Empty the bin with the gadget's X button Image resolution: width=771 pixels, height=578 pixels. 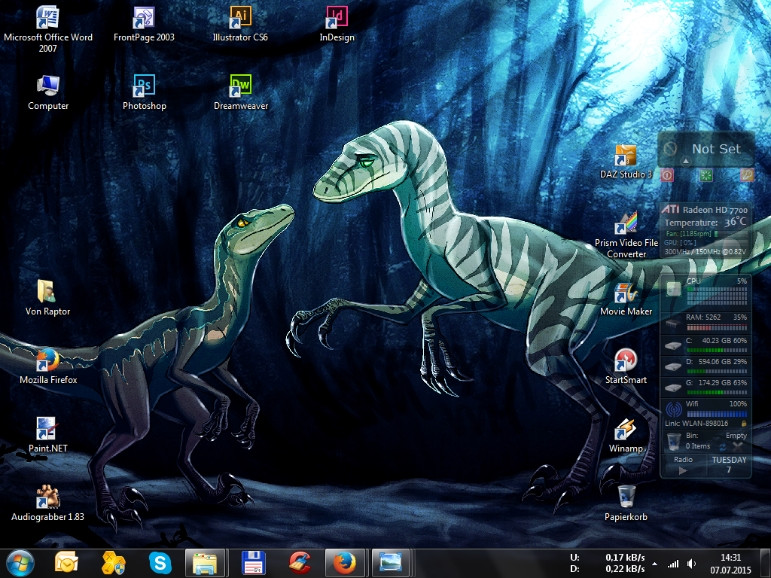(738, 446)
